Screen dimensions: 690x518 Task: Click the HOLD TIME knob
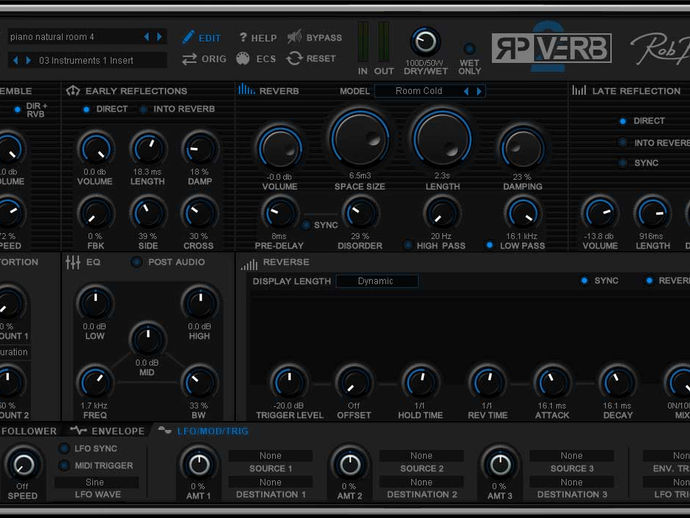click(x=420, y=382)
